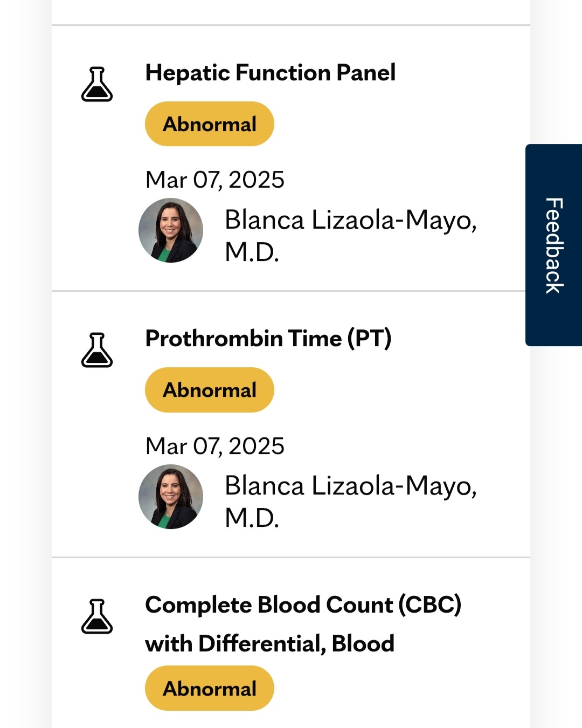Click the M.D. text in Prothrombin Time entry
The width and height of the screenshot is (582, 728).
pyautogui.click(x=252, y=518)
